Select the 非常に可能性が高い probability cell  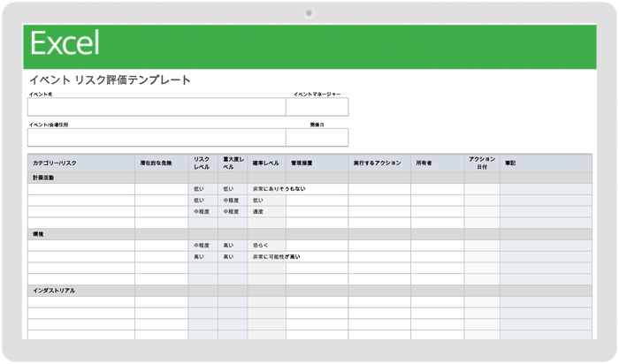coord(276,257)
